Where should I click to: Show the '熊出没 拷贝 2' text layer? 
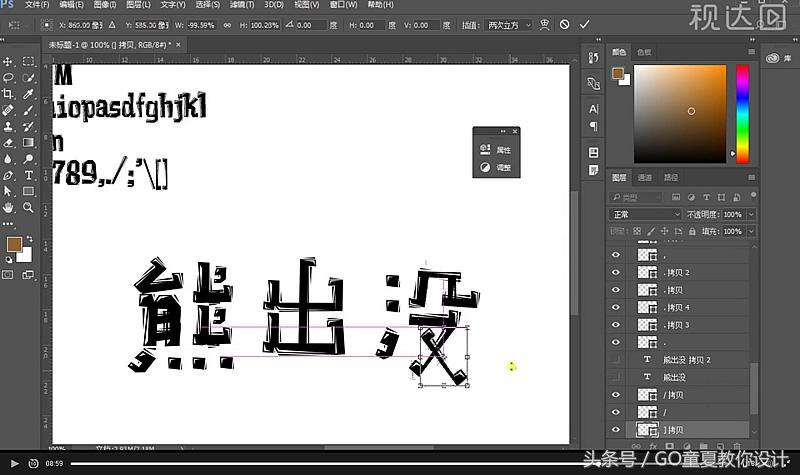(616, 360)
